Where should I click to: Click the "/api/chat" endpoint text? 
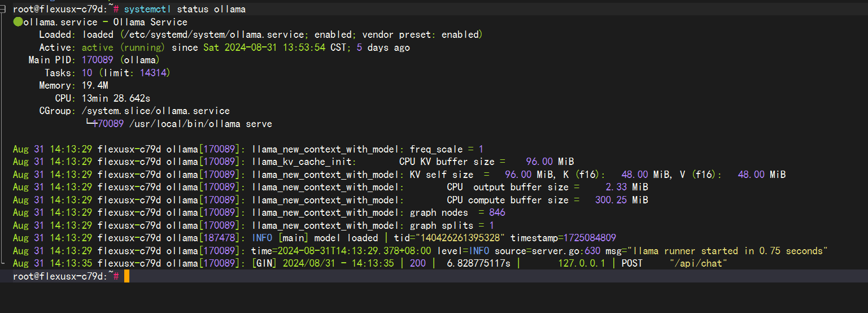pyautogui.click(x=698, y=263)
